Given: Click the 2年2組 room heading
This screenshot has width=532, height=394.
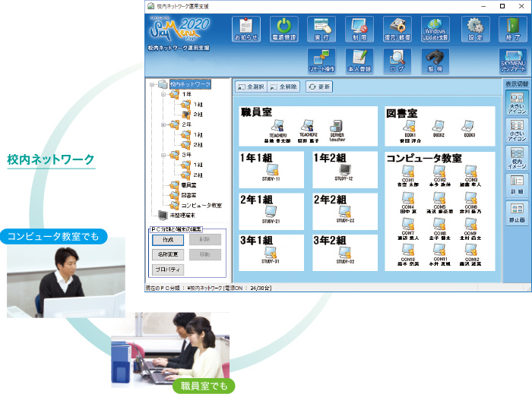Looking at the screenshot, I should [330, 200].
